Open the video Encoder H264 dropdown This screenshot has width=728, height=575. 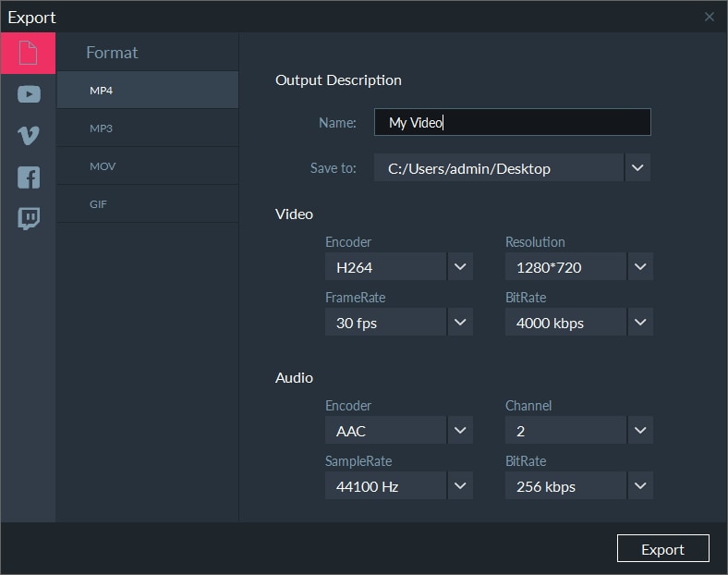click(x=460, y=267)
